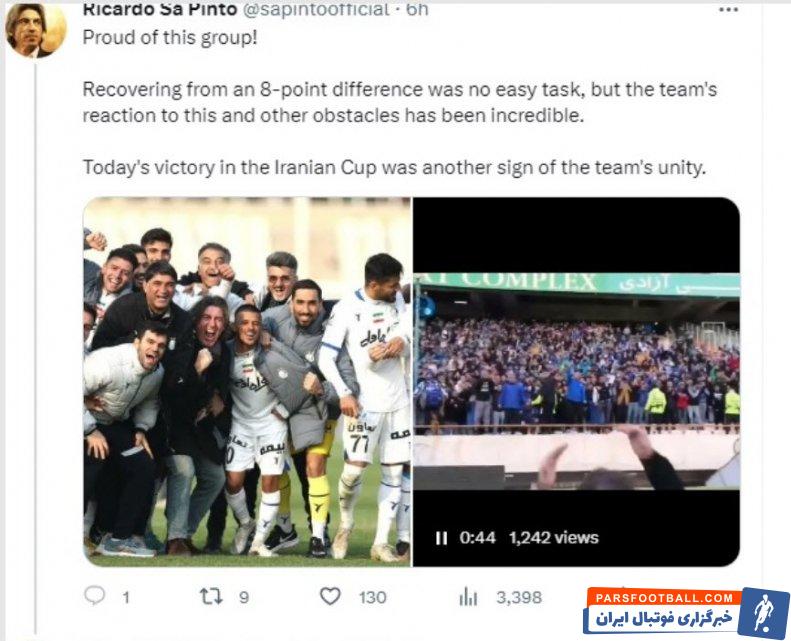Click the 9 retweets count
The height and width of the screenshot is (641, 791).
click(x=244, y=598)
